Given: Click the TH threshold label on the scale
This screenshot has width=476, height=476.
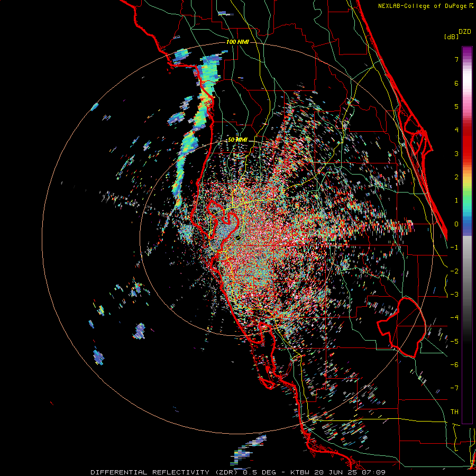Looking at the screenshot, I should pos(454,412).
